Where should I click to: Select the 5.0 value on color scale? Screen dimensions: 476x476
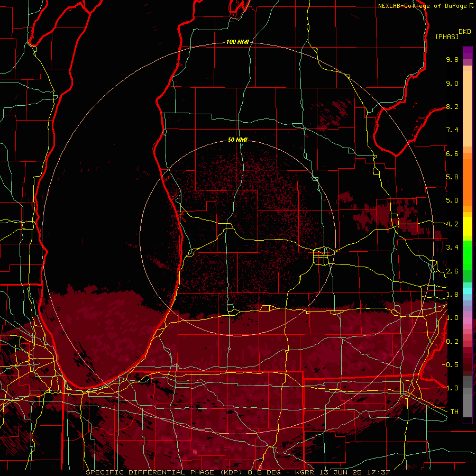(x=452, y=200)
